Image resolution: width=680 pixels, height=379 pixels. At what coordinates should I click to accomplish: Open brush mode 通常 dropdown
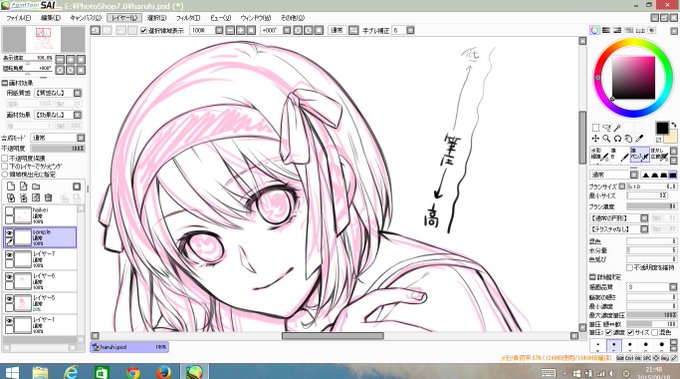634,175
